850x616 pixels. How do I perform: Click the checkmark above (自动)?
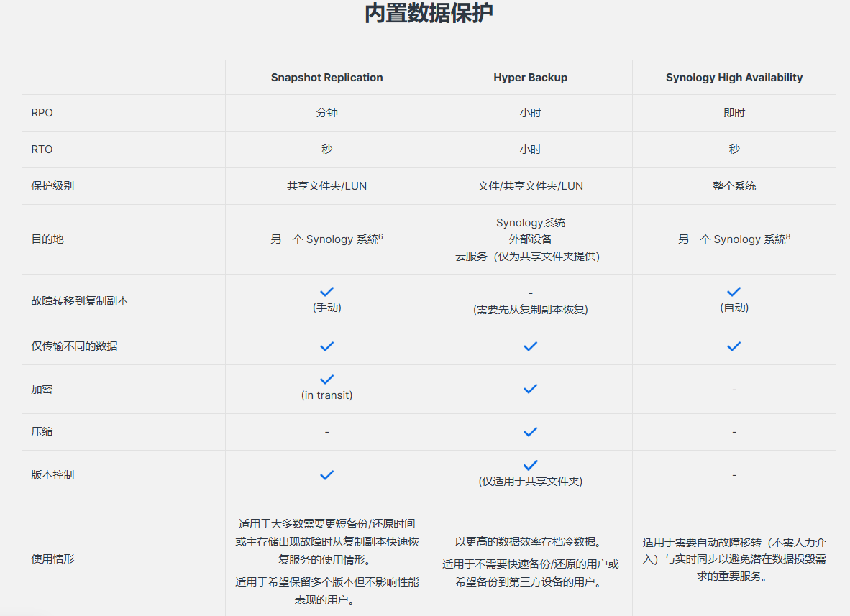[x=734, y=292]
